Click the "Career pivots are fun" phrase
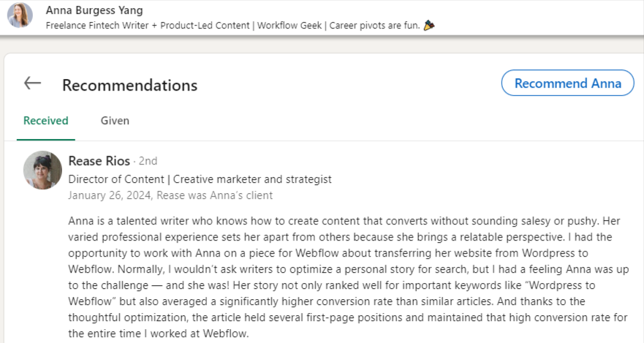This screenshot has height=343, width=644. pos(374,26)
